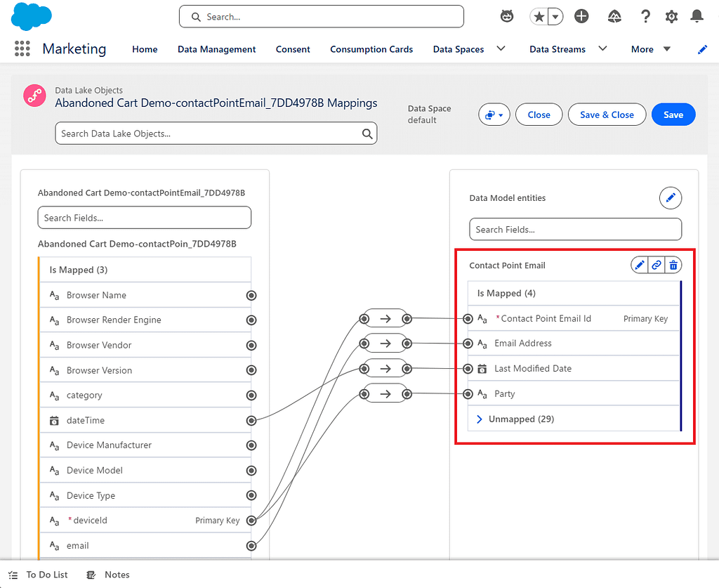Click the email field connector node
The width and height of the screenshot is (719, 588).
251,546
